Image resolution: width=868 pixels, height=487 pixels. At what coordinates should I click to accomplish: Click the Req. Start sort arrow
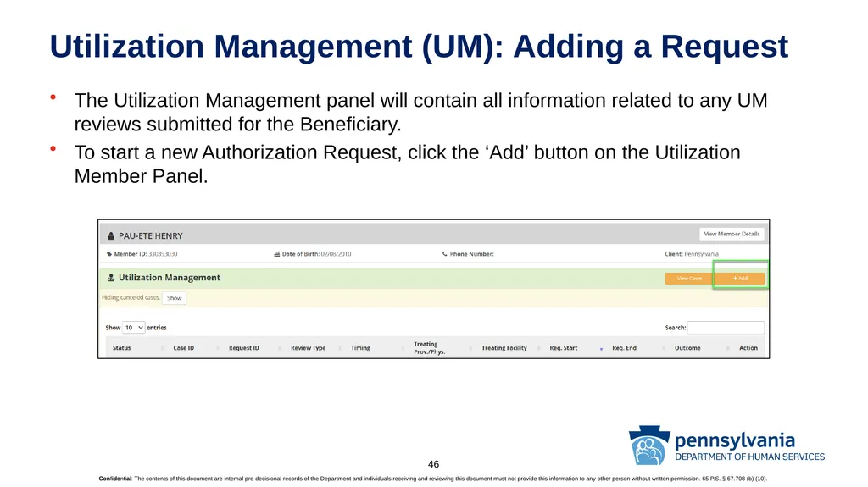(601, 349)
